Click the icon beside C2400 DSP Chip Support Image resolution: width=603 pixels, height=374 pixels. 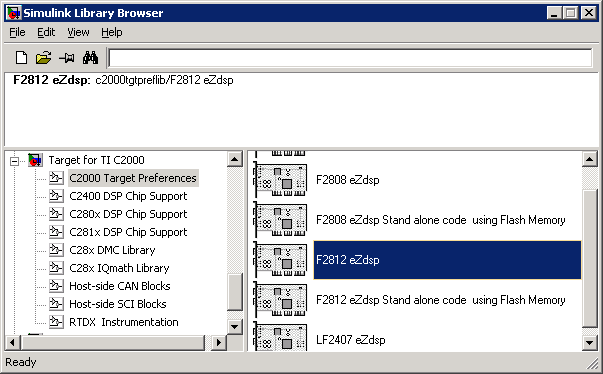tap(56, 196)
